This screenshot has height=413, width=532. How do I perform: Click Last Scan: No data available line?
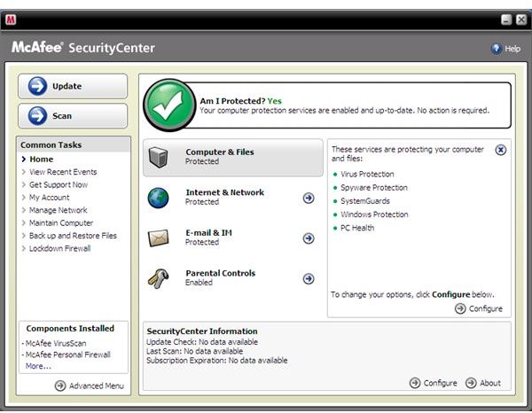[x=195, y=351]
